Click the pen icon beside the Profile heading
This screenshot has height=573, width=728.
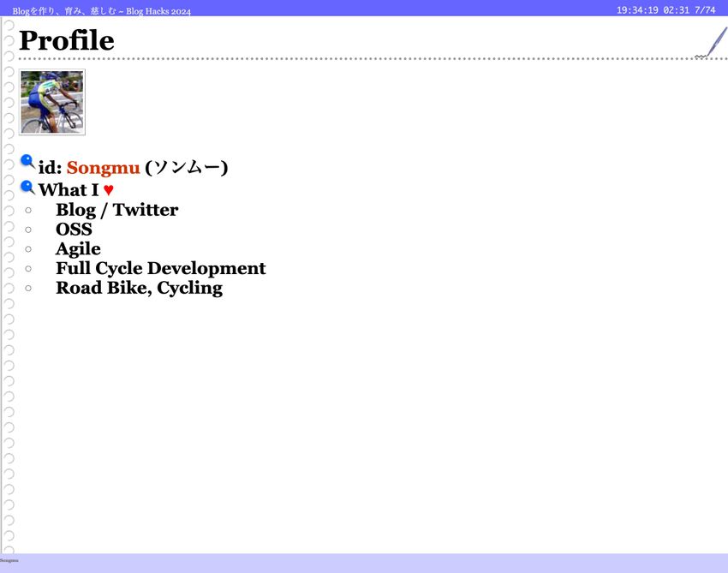tap(712, 43)
